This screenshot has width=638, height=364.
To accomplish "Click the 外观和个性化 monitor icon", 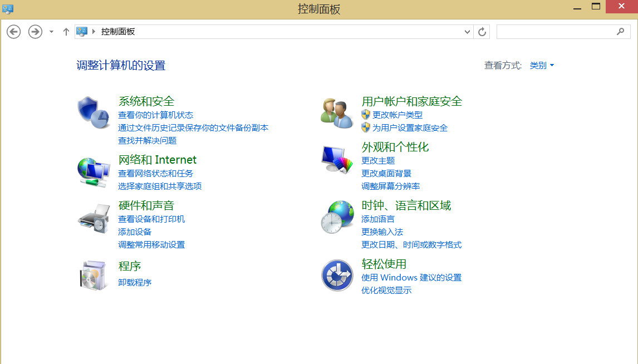I will [x=336, y=159].
